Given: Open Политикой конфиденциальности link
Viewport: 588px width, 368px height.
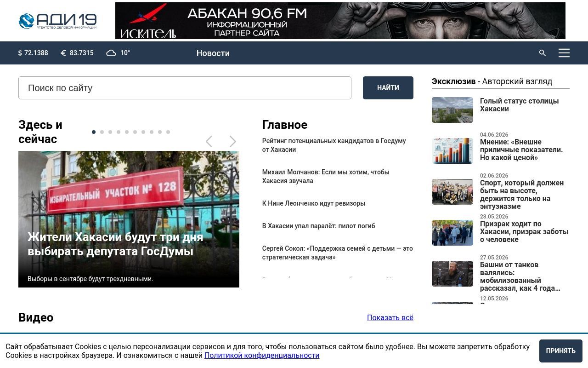Looking at the screenshot, I should click(262, 356).
